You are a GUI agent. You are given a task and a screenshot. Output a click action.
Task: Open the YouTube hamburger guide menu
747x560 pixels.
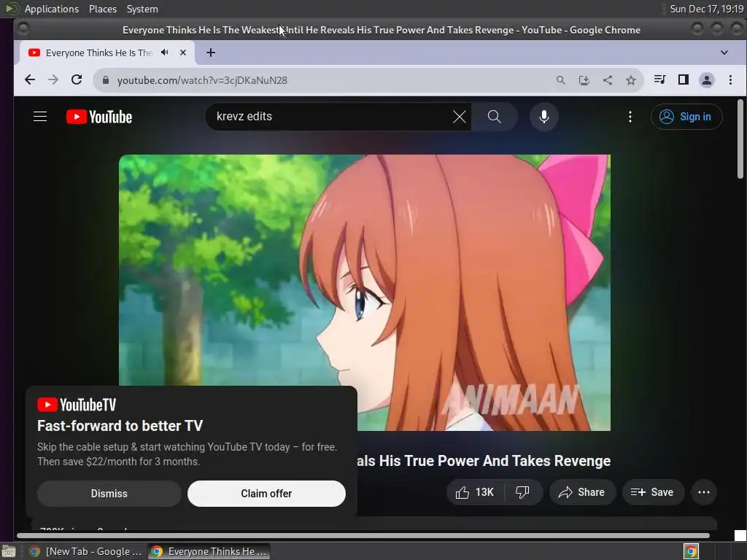[x=40, y=117]
